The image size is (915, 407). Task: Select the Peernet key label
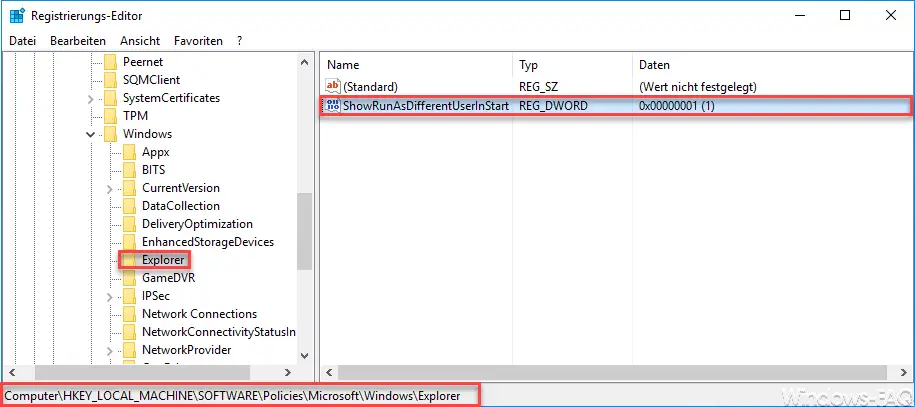tap(143, 62)
